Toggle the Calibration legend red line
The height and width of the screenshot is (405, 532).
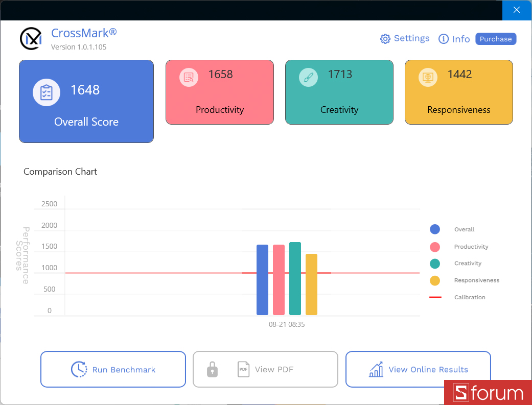click(x=435, y=297)
